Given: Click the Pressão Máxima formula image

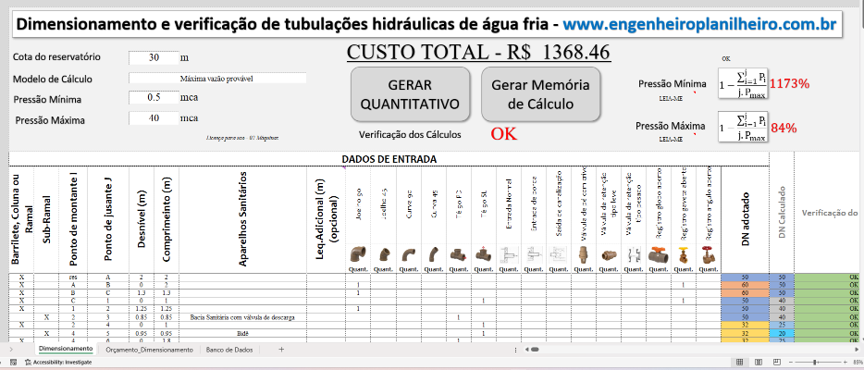Looking at the screenshot, I should pos(743,127).
